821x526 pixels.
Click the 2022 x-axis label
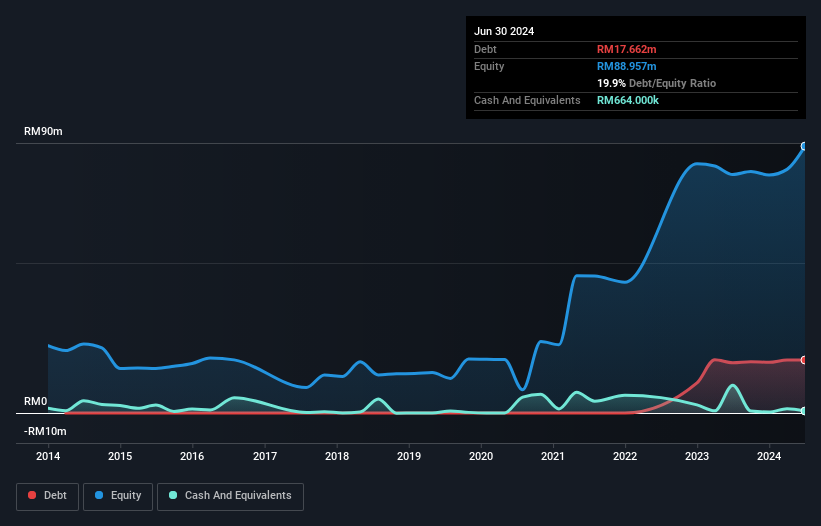(625, 456)
